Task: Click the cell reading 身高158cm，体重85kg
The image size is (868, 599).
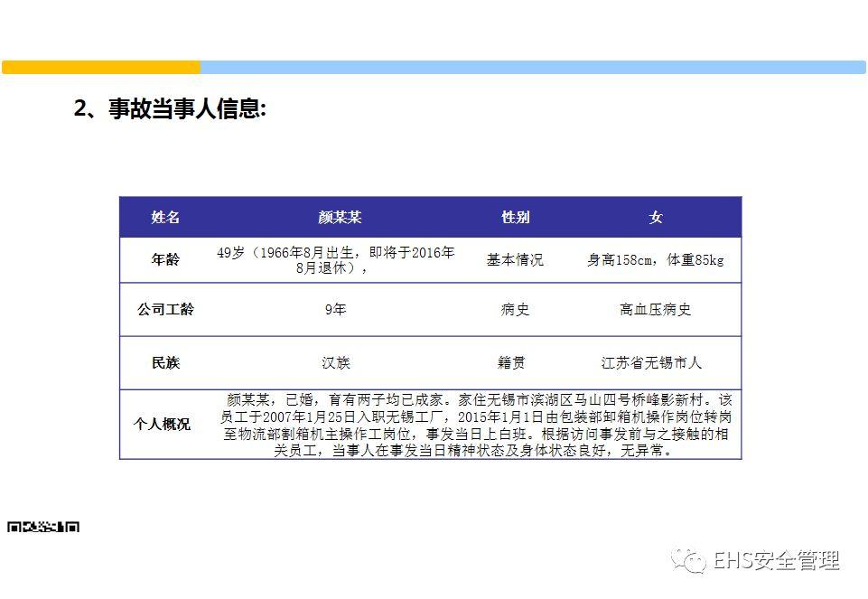Action: pyautogui.click(x=655, y=261)
